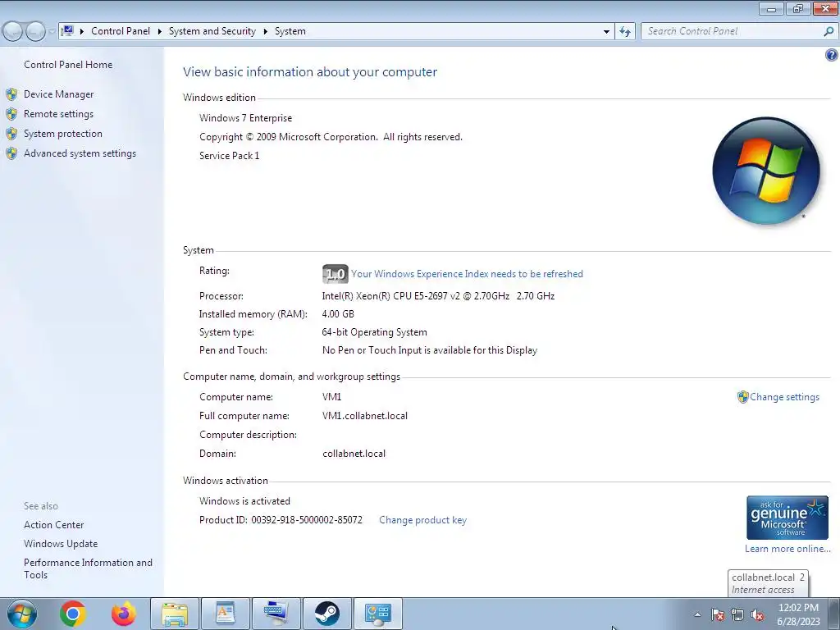The height and width of the screenshot is (630, 840).
Task: Launch Google Chrome from taskbar
Action: pyautogui.click(x=73, y=614)
